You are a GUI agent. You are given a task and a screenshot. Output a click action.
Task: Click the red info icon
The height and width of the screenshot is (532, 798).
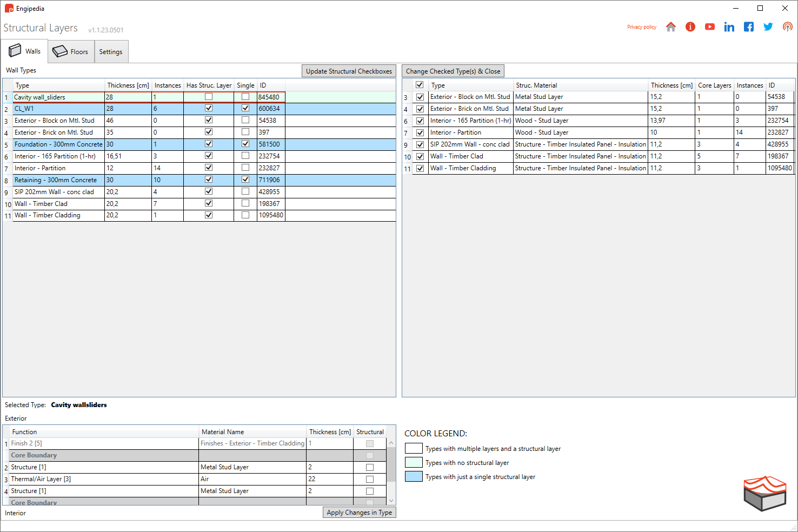point(690,27)
